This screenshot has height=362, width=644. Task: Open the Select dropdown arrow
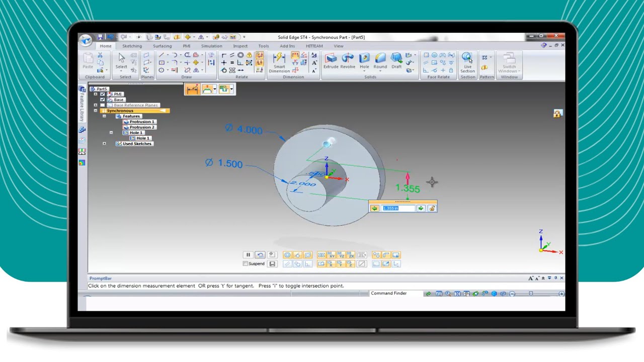pyautogui.click(x=121, y=71)
